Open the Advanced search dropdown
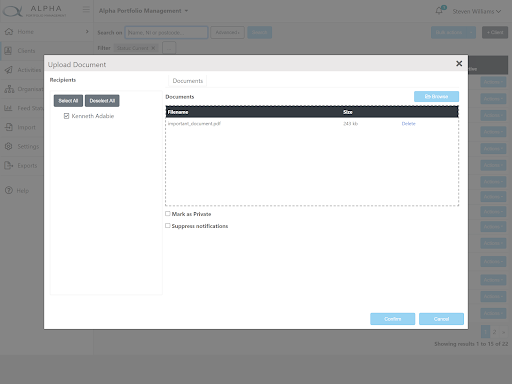512x384 pixels. (227, 32)
